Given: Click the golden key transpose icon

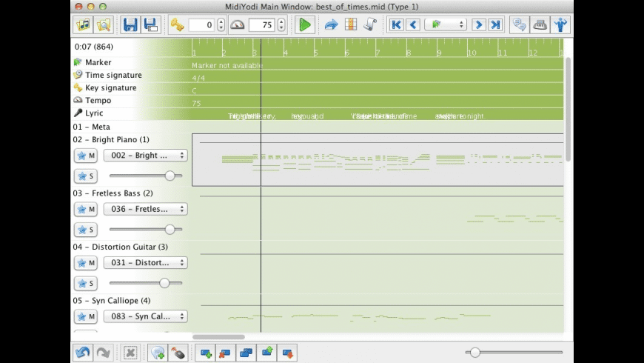Looking at the screenshot, I should click(178, 24).
